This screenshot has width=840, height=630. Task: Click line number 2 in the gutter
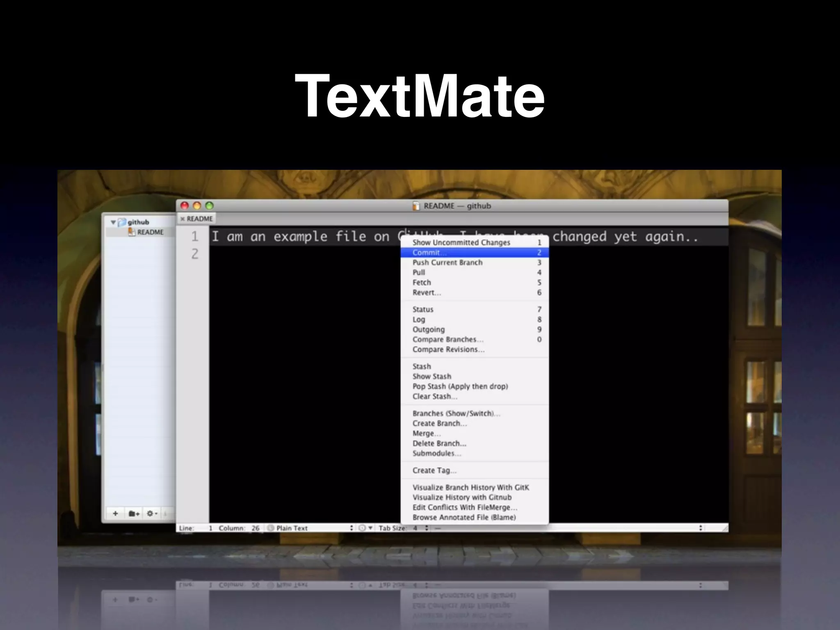(x=194, y=254)
